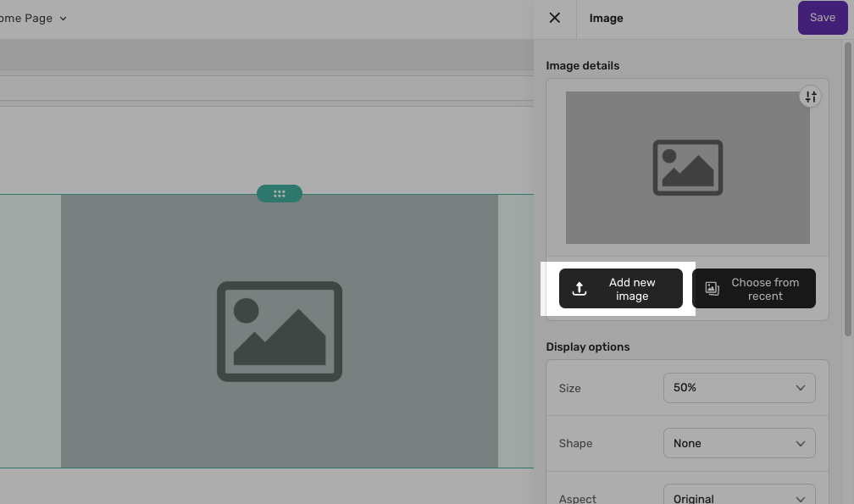Click the upload arrow icon
854x504 pixels.
tap(579, 289)
